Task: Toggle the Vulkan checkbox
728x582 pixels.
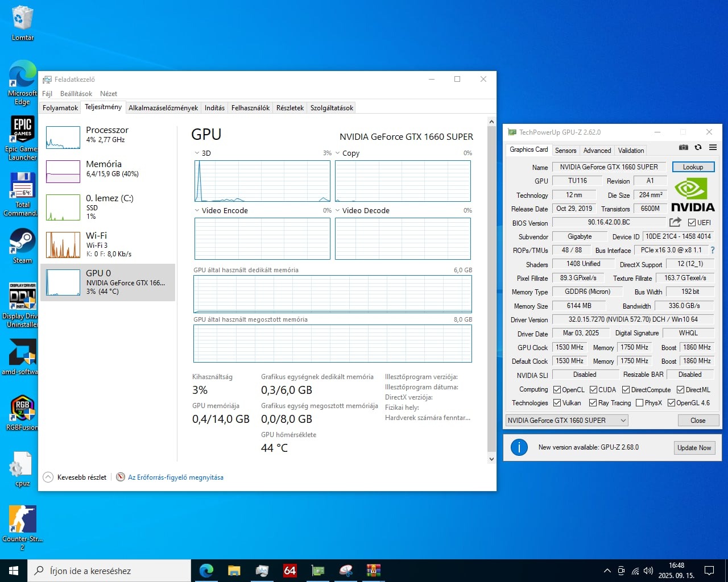Action: 557,403
